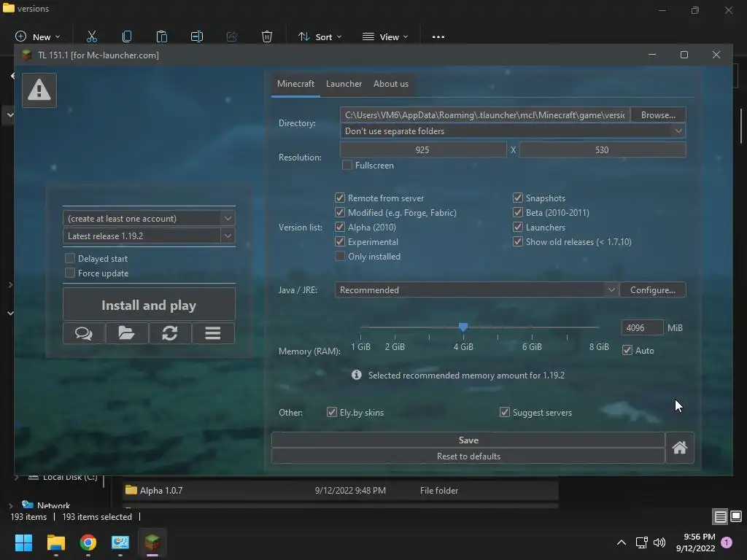Click the Paste icon in File Explorer
Screen dimensions: 747x560
161,36
